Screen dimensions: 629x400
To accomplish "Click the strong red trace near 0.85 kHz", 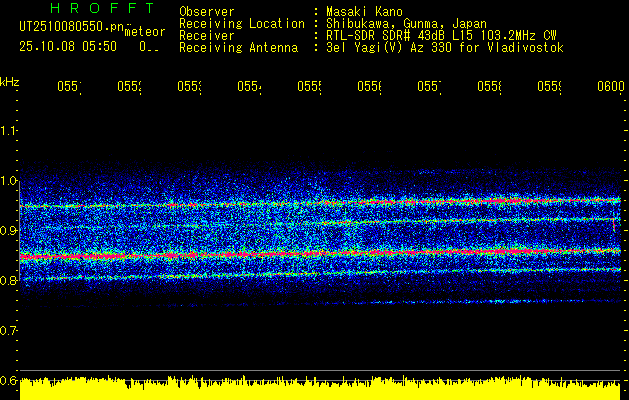I will [x=320, y=254].
